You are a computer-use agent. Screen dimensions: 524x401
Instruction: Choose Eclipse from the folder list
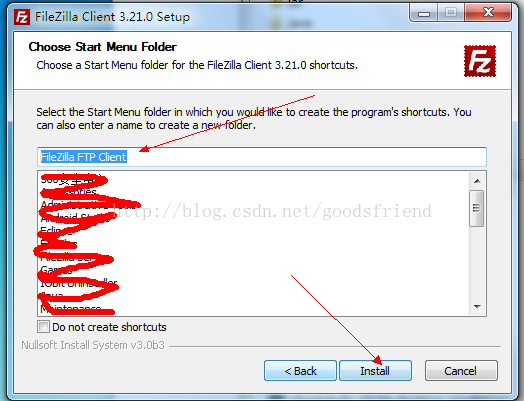click(x=56, y=231)
